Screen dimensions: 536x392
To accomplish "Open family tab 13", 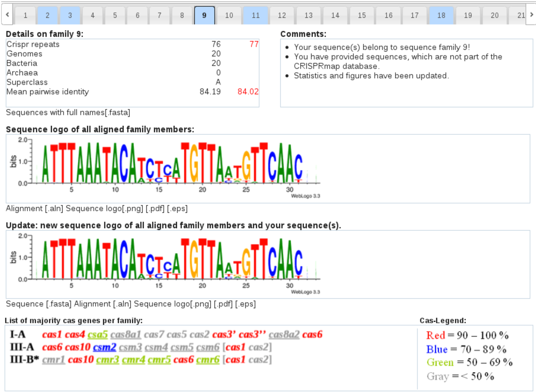I will coord(308,15).
